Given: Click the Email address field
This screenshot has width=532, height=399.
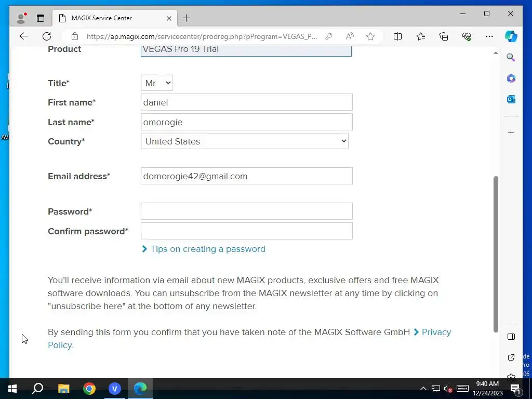Looking at the screenshot, I should (x=247, y=176).
